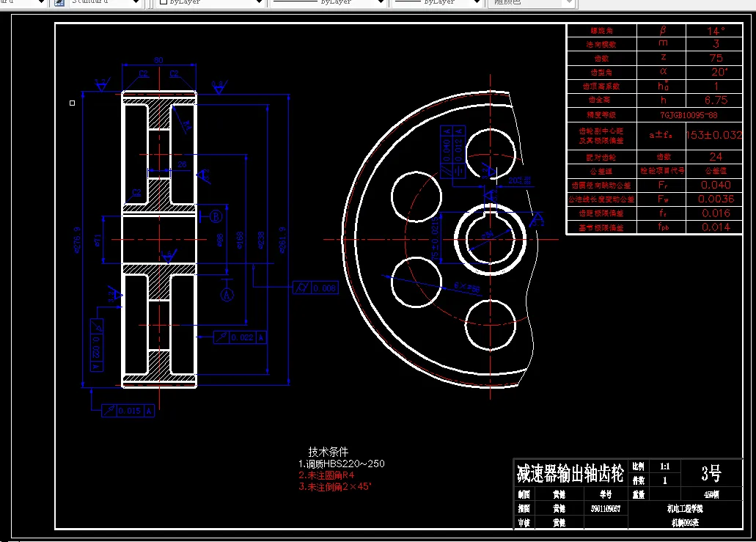The height and width of the screenshot is (542, 756).
Task: Select center distance 153±0.032
Action: tap(714, 135)
